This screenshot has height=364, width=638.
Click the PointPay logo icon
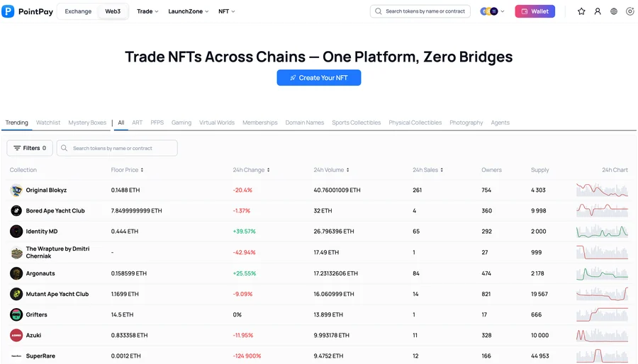pyautogui.click(x=8, y=11)
